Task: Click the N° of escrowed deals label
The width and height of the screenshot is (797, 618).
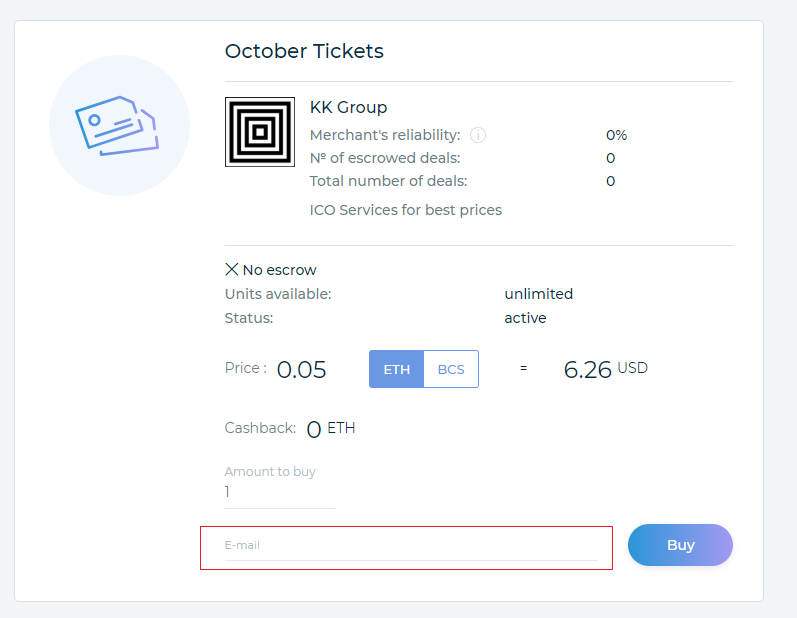Action: tap(385, 158)
